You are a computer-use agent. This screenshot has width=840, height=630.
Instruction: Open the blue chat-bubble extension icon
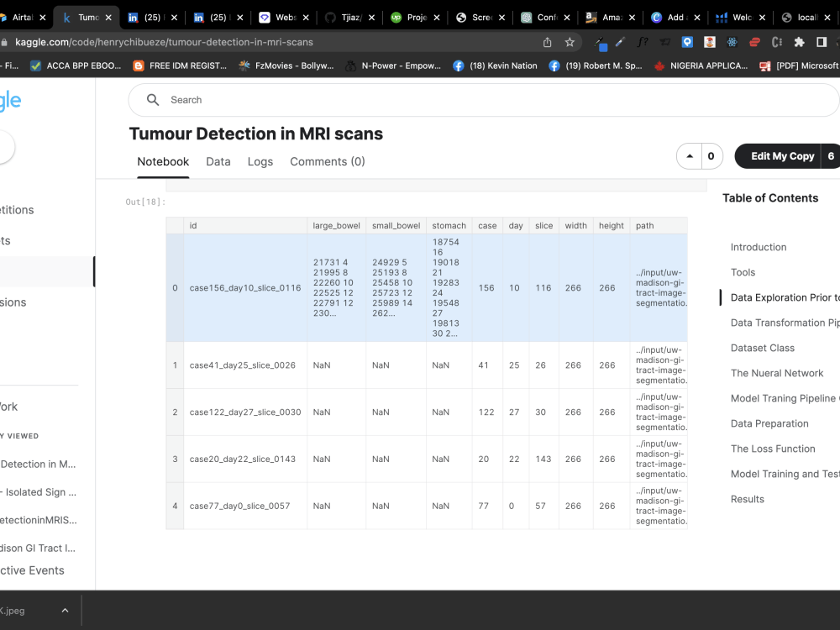pyautogui.click(x=687, y=42)
